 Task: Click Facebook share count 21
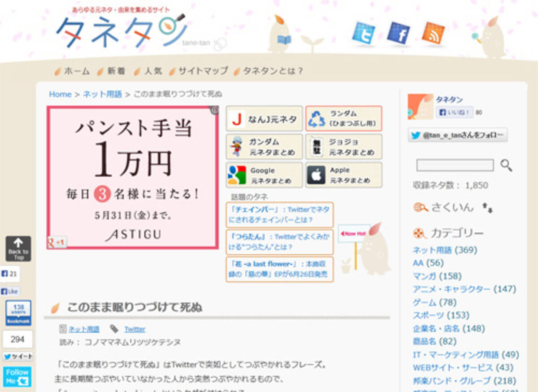[10, 274]
